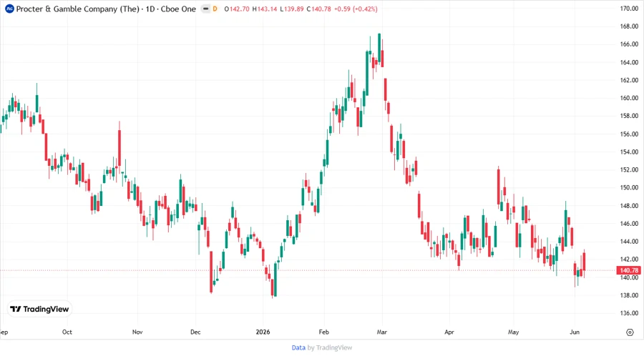
Task: Open the Data link below chart
Action: pyautogui.click(x=298, y=348)
